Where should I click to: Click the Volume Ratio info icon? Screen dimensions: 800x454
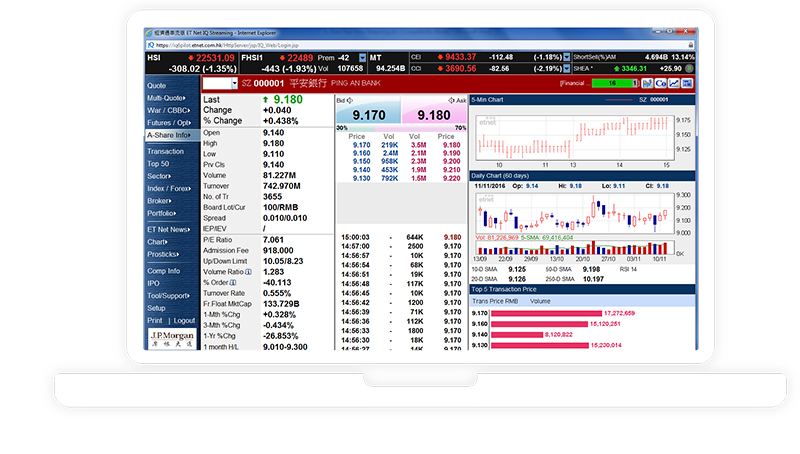click(248, 272)
